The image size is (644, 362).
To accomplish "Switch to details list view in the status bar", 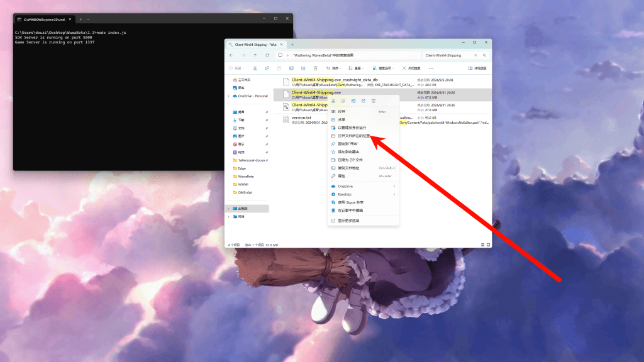I will tap(483, 244).
